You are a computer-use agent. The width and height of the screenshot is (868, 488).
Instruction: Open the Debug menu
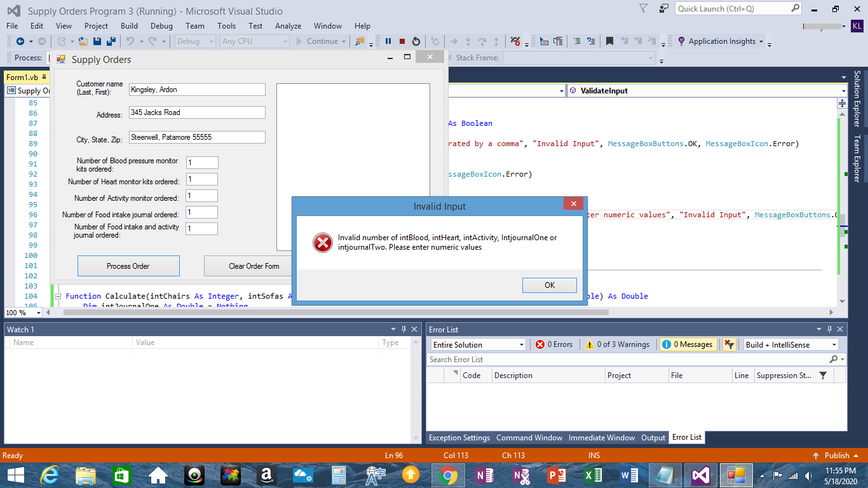(x=161, y=26)
